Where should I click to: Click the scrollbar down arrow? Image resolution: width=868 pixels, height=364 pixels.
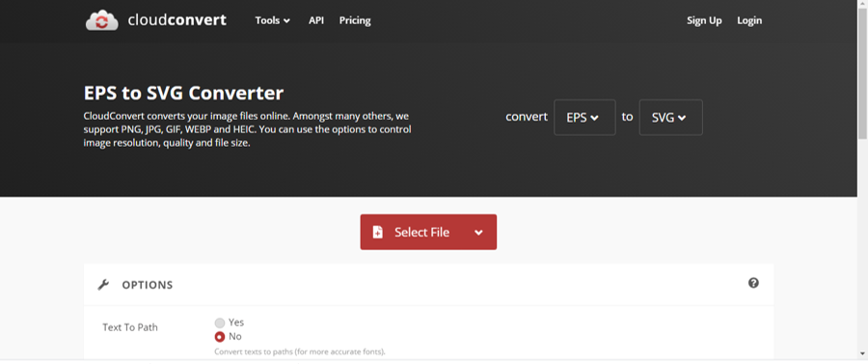862,353
